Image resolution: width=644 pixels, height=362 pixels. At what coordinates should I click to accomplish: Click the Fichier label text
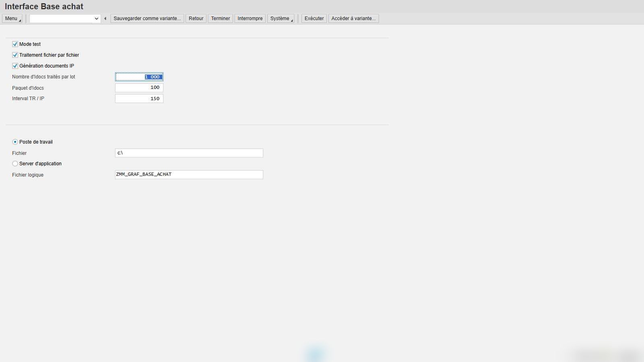pyautogui.click(x=19, y=153)
